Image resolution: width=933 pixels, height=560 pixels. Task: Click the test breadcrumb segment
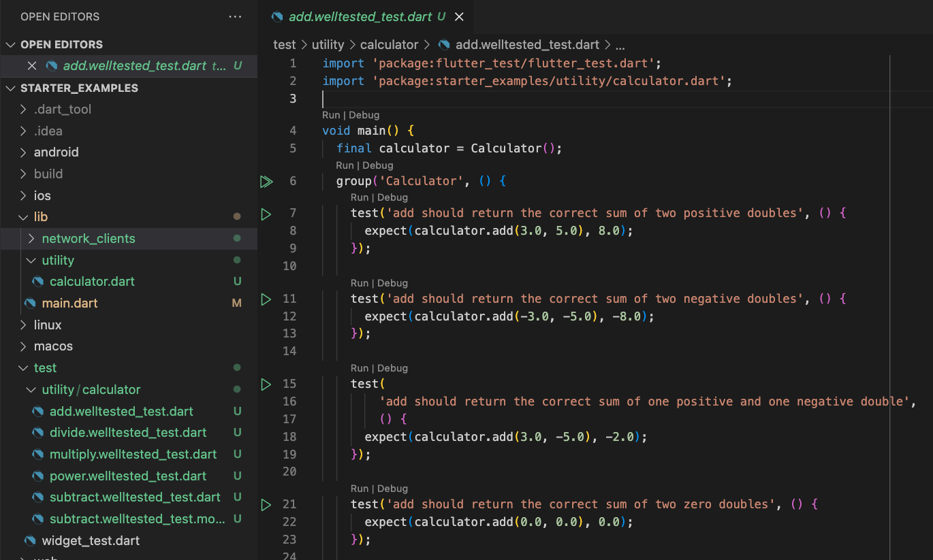click(x=285, y=45)
